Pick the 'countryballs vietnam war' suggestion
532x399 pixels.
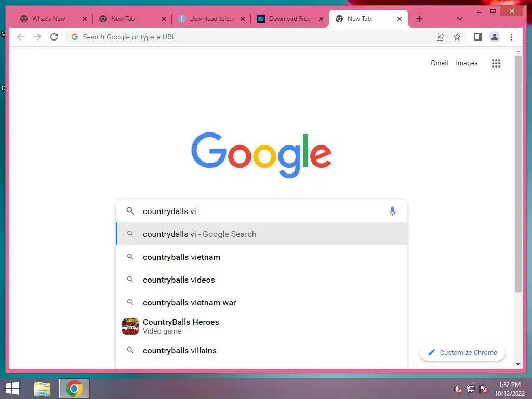[x=262, y=302]
